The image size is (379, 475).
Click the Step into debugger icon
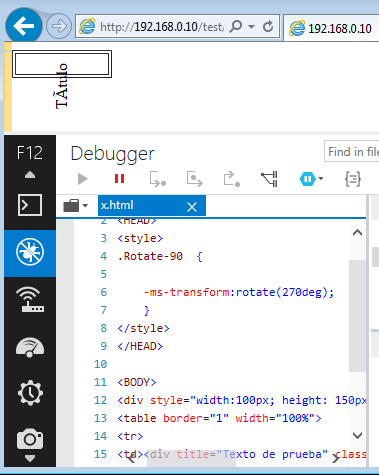click(158, 179)
